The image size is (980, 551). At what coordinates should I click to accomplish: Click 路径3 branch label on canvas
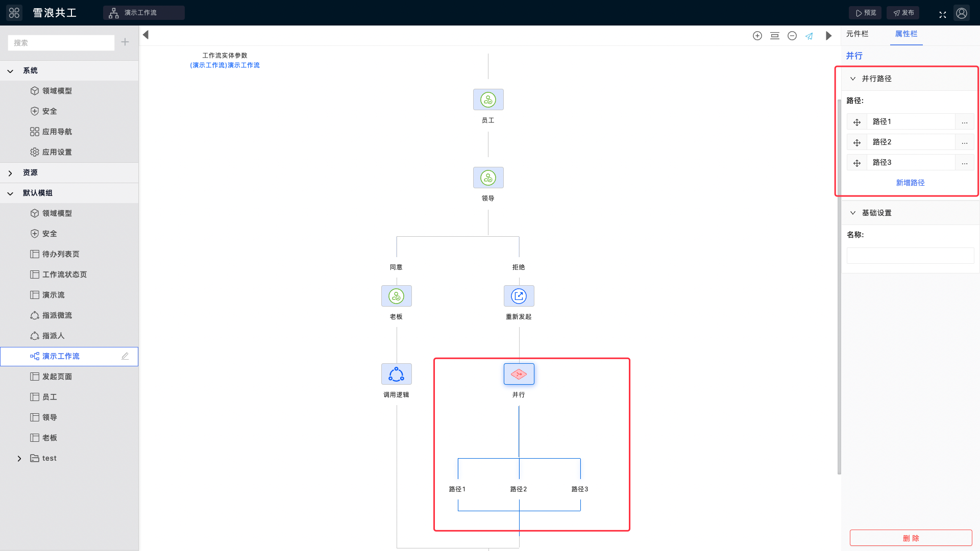click(580, 489)
